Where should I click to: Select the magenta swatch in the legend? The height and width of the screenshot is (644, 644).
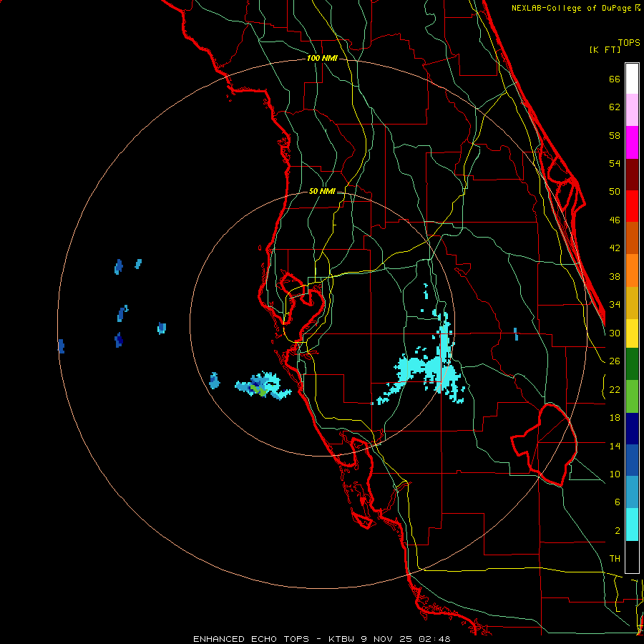(x=632, y=142)
